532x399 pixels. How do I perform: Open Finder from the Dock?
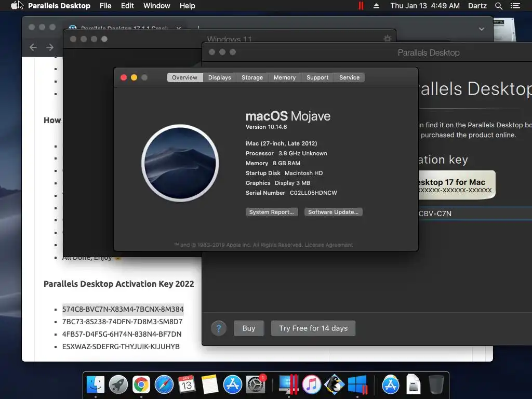coord(96,384)
